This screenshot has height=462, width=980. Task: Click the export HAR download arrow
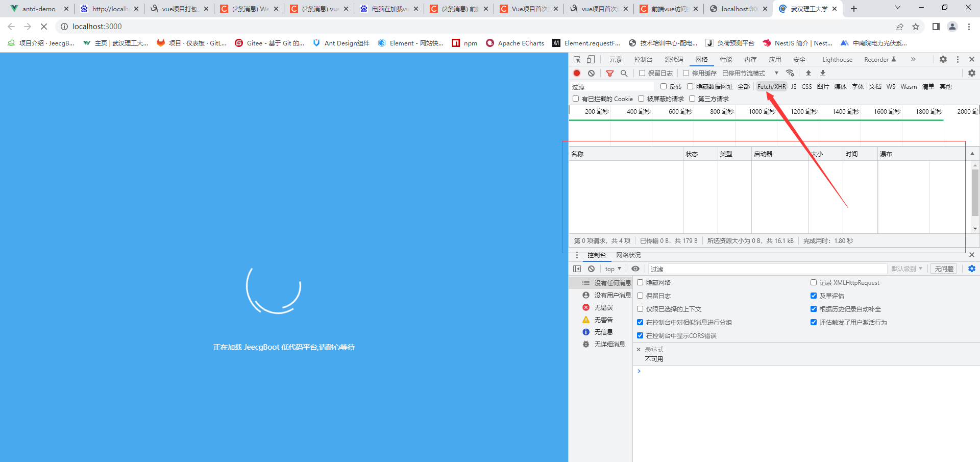coord(823,73)
